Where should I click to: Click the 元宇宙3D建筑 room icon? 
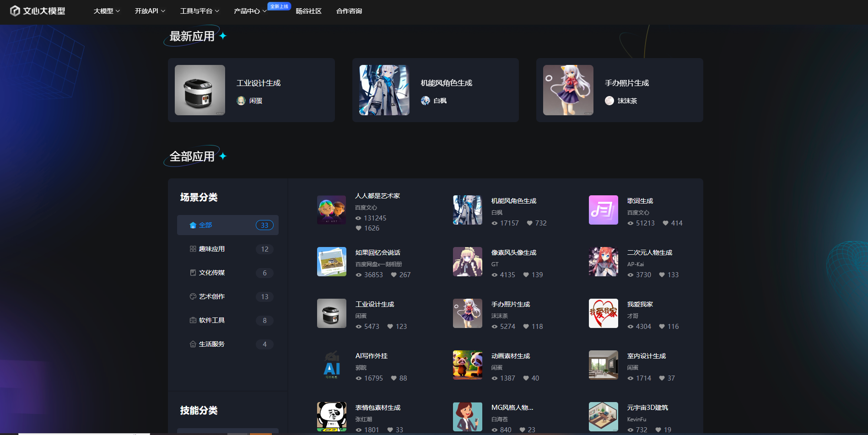603,417
